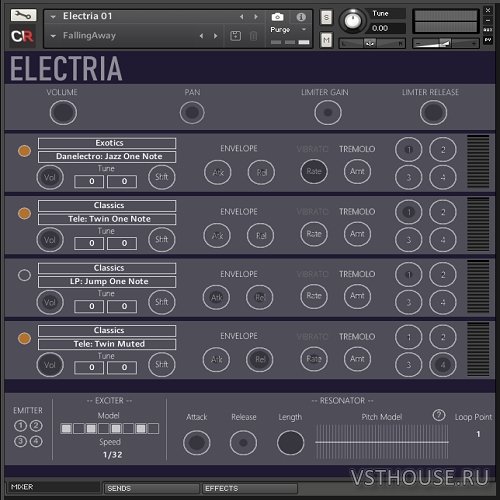Click the CR logo
The width and height of the screenshot is (500, 500).
coord(22,36)
